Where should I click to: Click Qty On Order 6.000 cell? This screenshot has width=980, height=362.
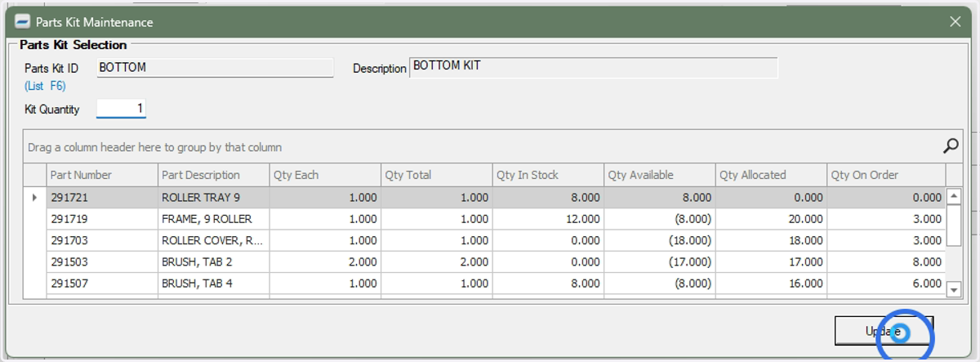pyautogui.click(x=886, y=283)
